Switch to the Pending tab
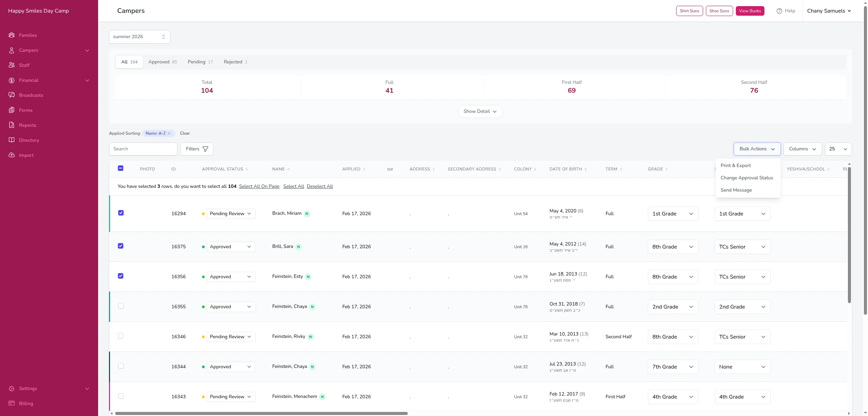The image size is (868, 416). click(x=200, y=62)
